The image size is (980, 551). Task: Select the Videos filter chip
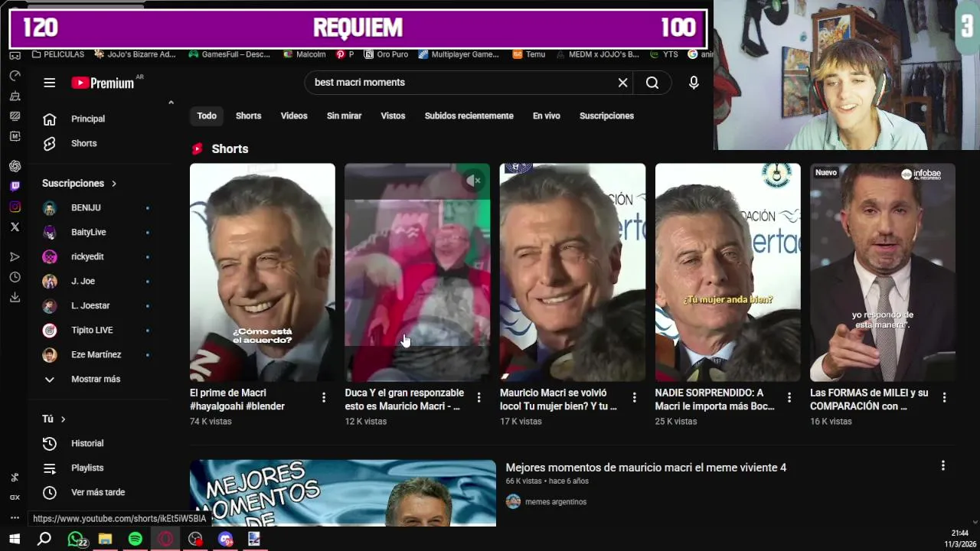[294, 116]
